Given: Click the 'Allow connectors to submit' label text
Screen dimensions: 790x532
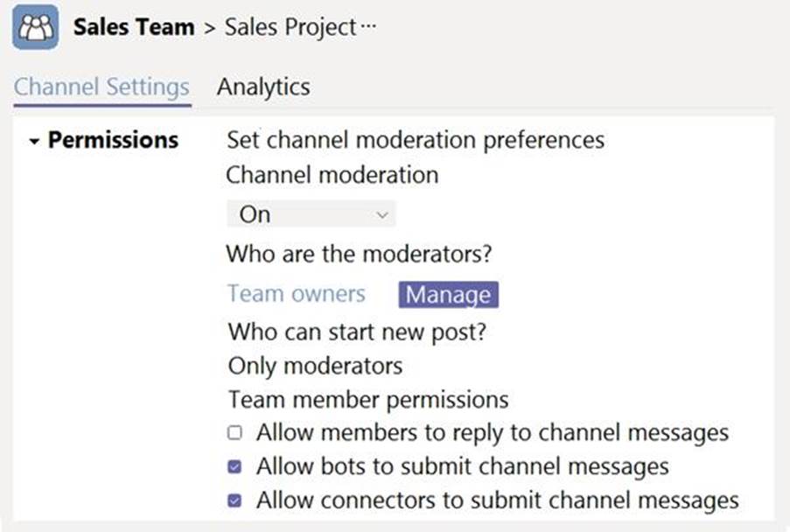Looking at the screenshot, I should pyautogui.click(x=497, y=501).
